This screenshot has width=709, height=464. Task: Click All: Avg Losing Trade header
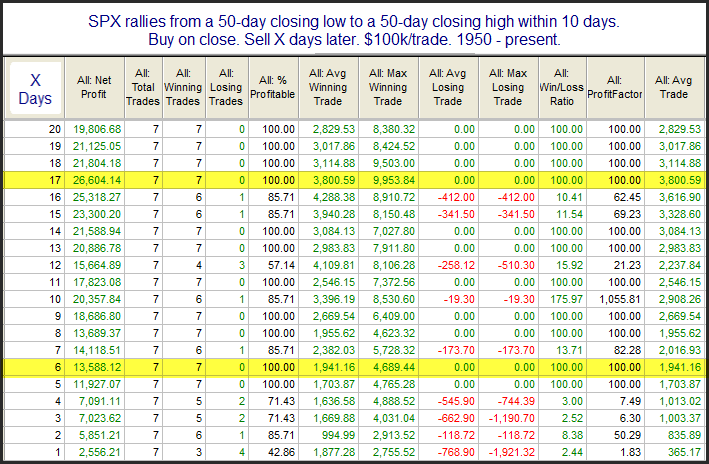pos(448,88)
